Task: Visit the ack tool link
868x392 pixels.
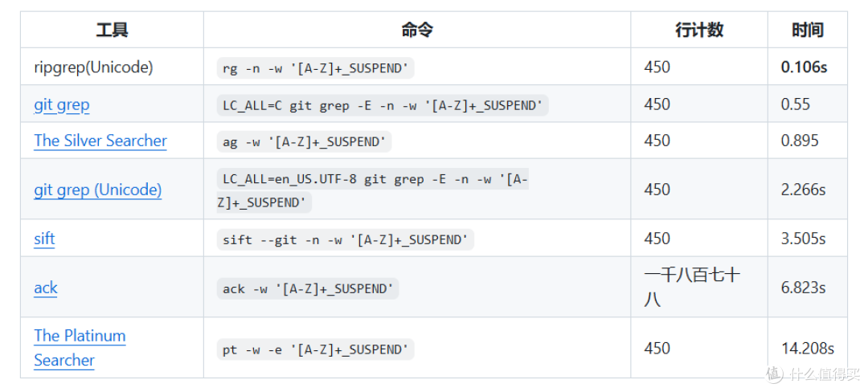Action: (45, 288)
